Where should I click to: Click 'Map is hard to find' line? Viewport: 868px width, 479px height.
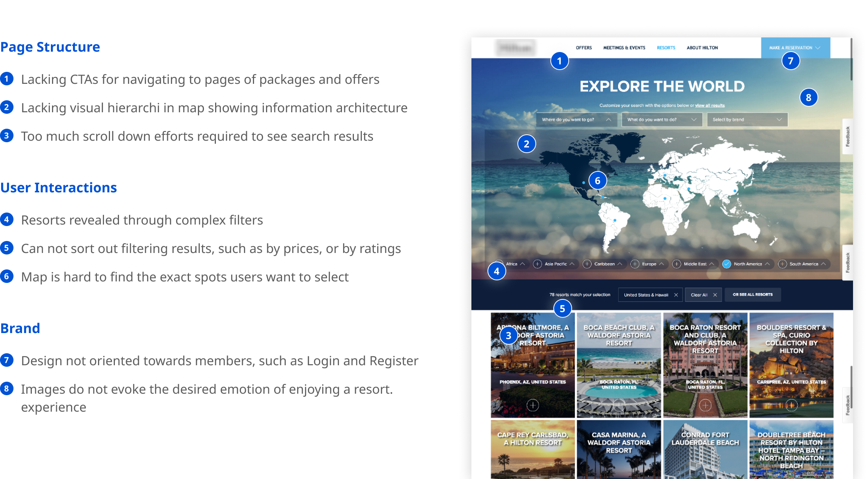185,277
